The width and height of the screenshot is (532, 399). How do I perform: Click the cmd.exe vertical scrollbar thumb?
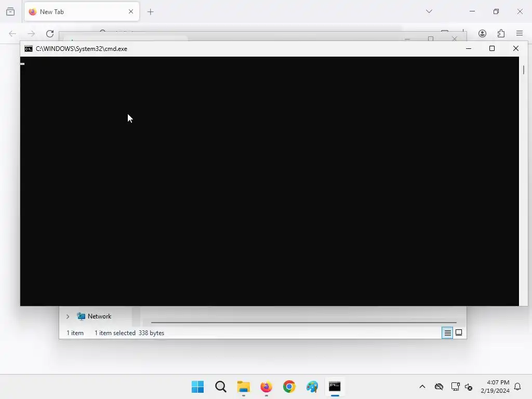click(x=524, y=70)
